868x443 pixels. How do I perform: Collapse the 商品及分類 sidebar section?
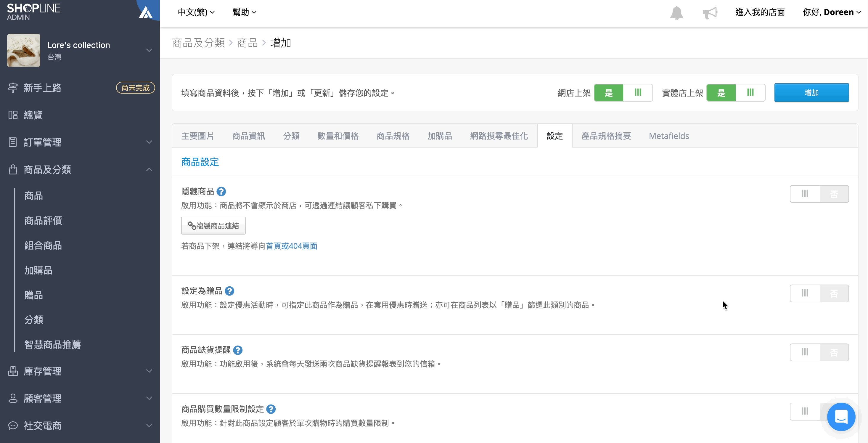(149, 169)
